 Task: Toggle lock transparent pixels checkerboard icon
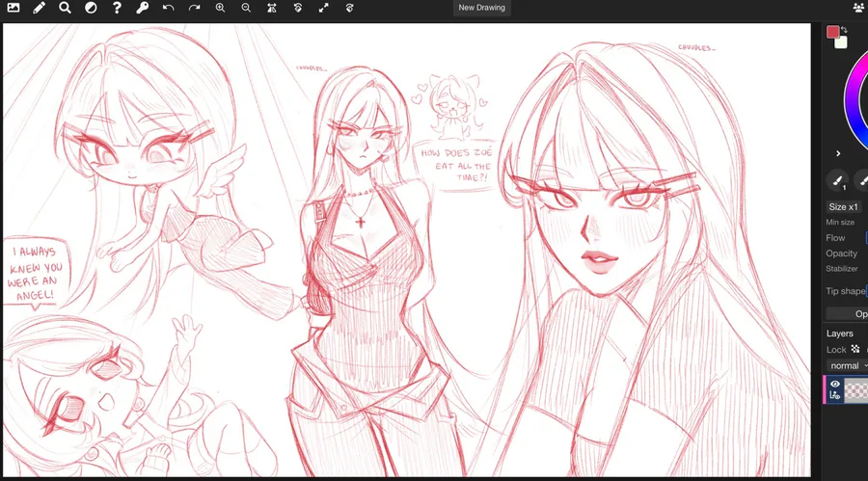855,349
